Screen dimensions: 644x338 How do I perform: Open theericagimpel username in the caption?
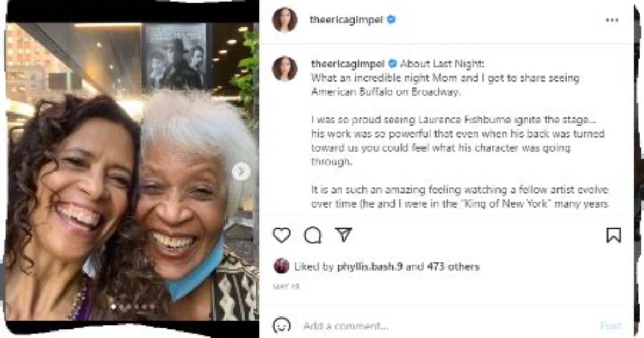[x=348, y=64]
